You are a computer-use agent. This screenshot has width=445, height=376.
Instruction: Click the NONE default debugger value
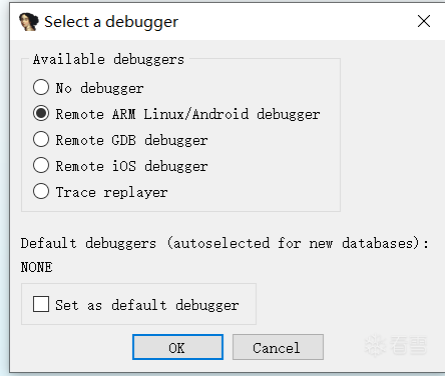(x=36, y=267)
